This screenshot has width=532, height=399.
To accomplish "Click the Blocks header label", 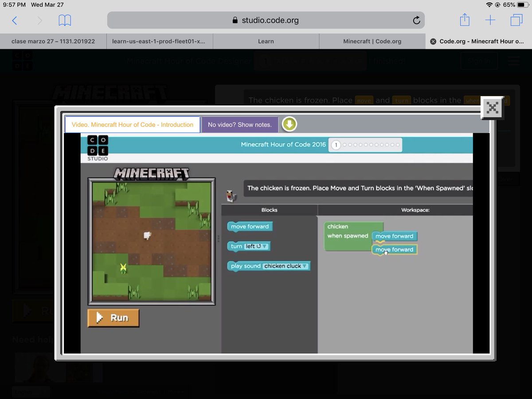I will click(269, 210).
